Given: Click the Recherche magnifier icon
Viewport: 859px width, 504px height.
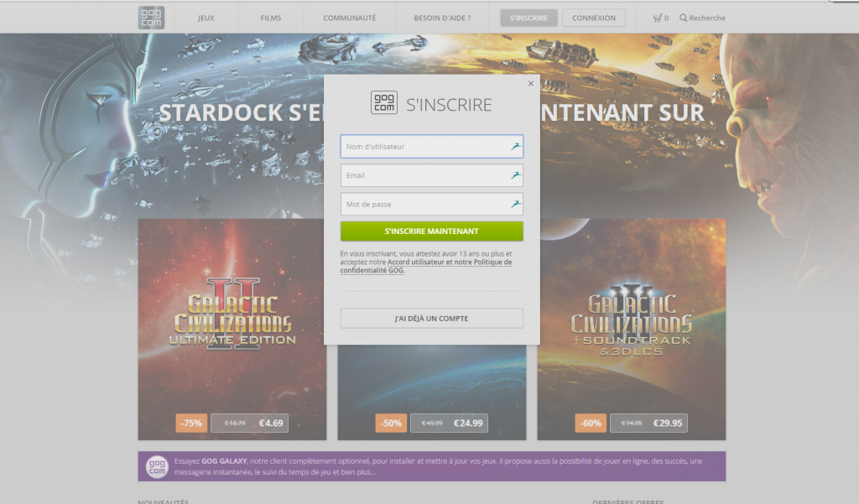Looking at the screenshot, I should (x=684, y=18).
